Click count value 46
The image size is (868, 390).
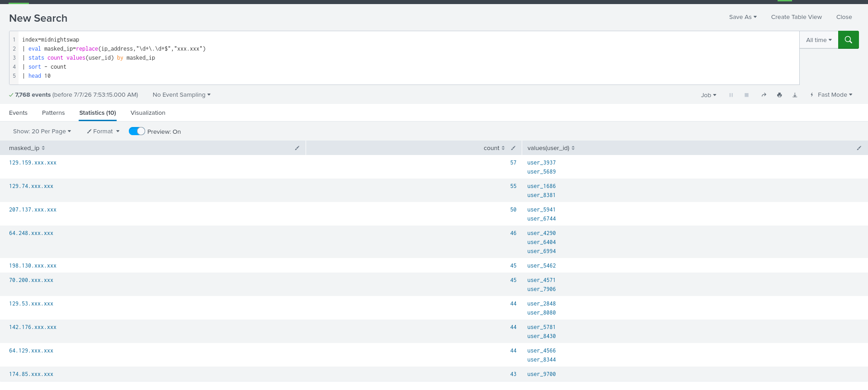click(x=513, y=233)
